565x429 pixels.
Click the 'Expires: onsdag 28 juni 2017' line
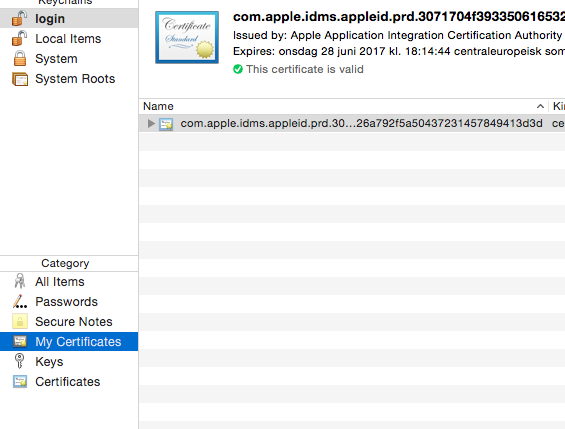point(399,51)
